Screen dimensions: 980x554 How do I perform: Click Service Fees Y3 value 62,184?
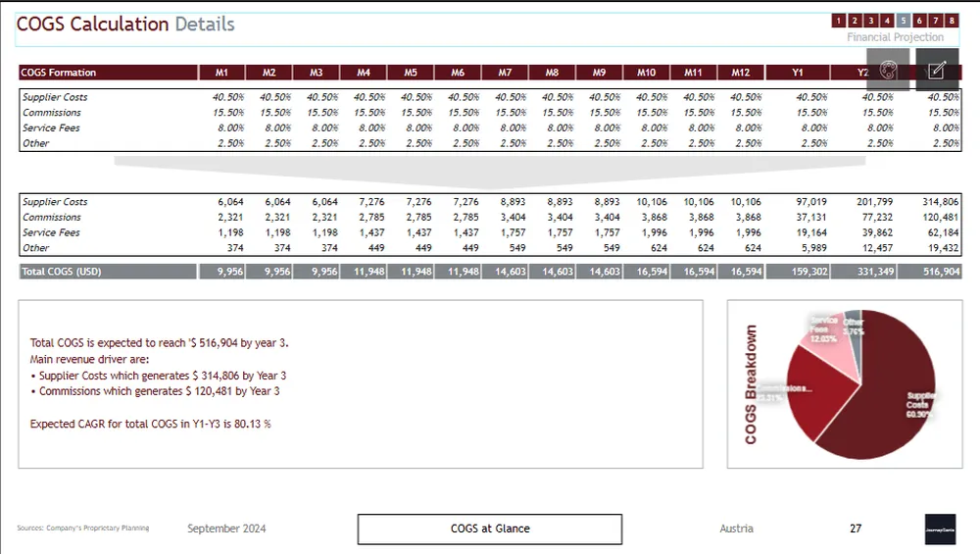pyautogui.click(x=943, y=232)
